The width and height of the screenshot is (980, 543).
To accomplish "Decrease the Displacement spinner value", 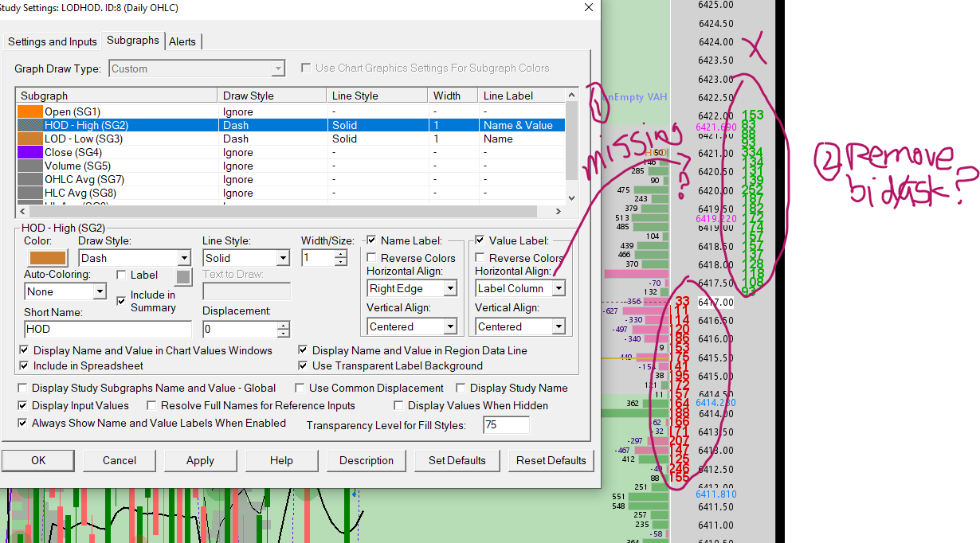I will [283, 334].
